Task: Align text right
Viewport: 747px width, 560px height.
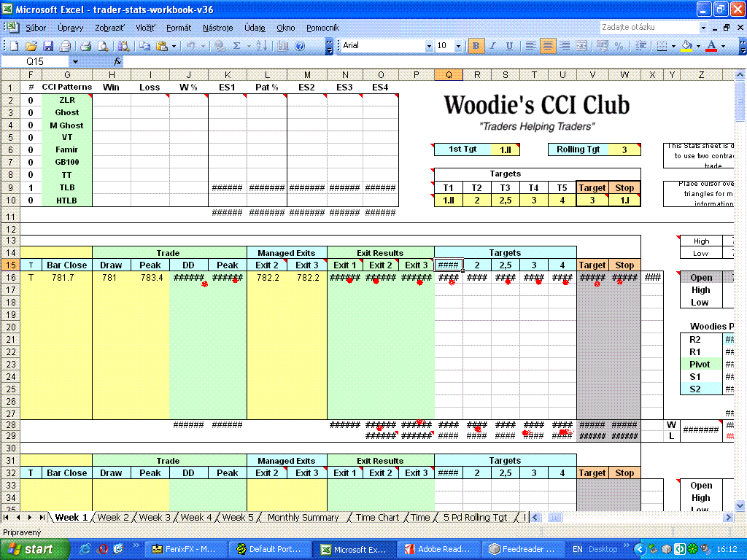Action: 565,46
